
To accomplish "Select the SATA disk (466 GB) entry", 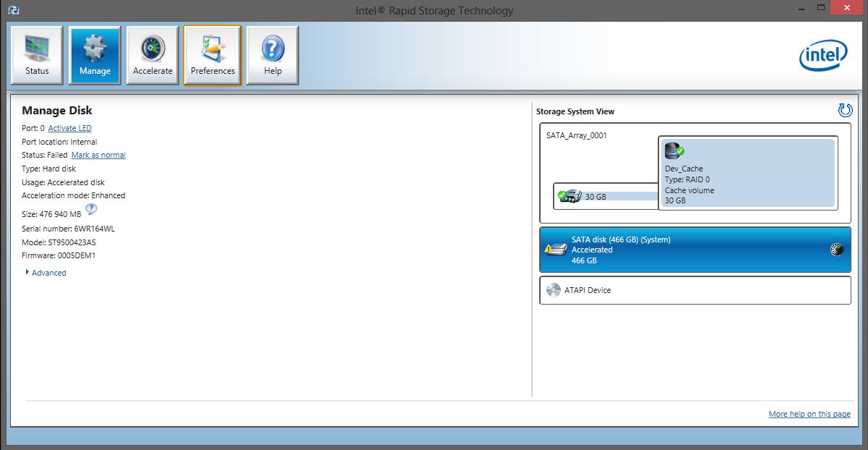I will pos(695,250).
